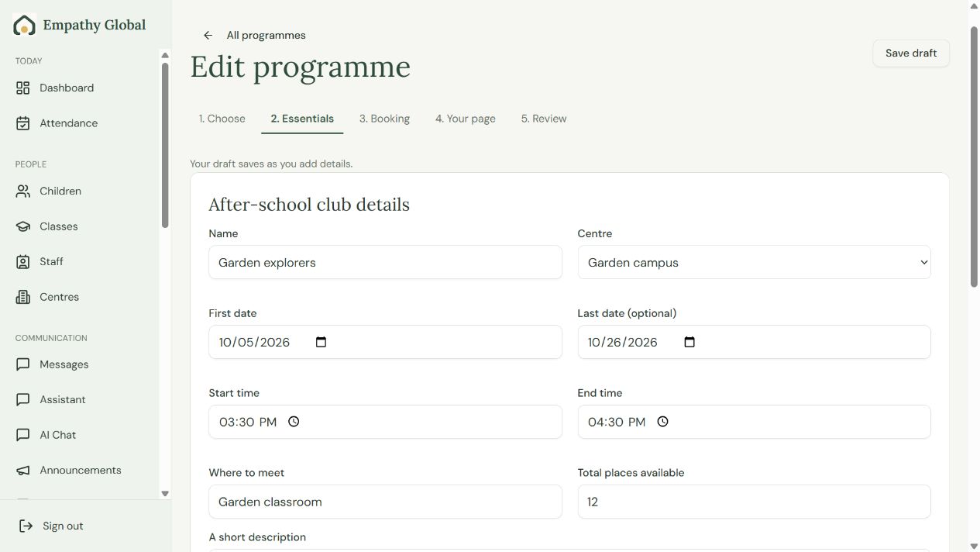Open the Start time clock picker icon

(294, 422)
